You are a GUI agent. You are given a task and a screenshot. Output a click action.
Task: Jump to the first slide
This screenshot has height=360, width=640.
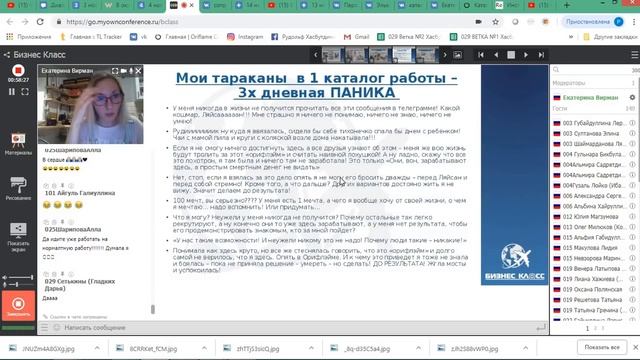click(481, 55)
